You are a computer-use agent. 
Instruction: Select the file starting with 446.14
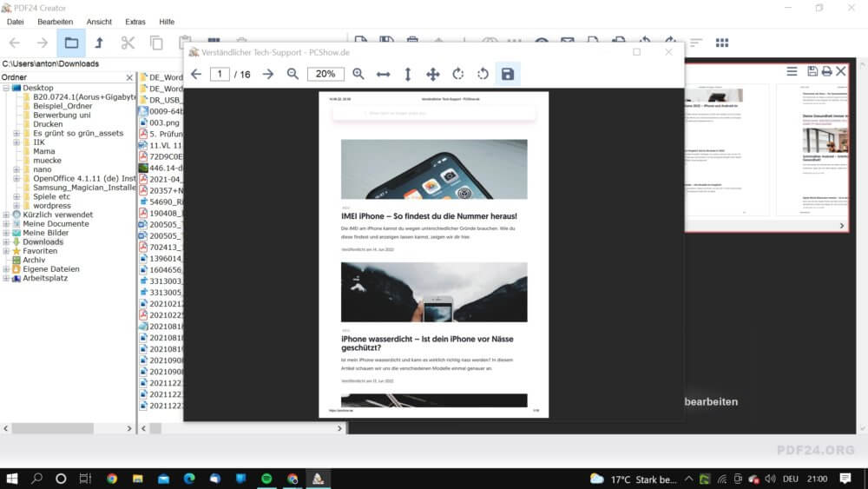pyautogui.click(x=166, y=168)
